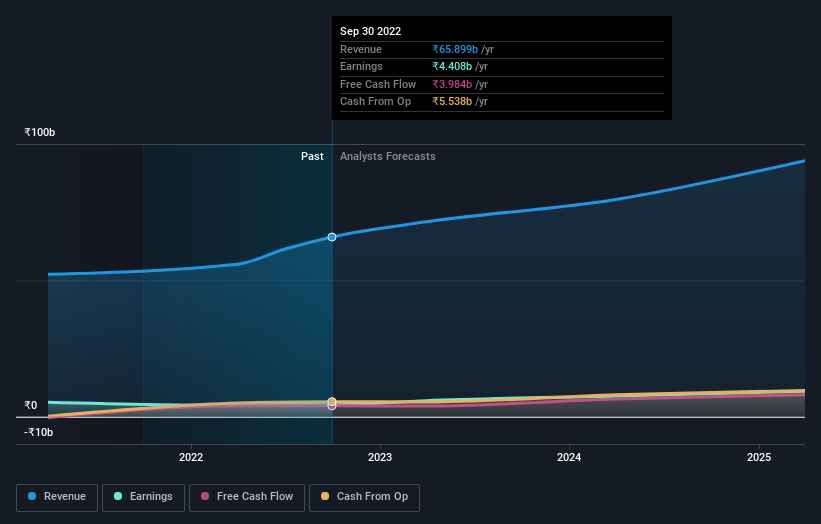Image resolution: width=821 pixels, height=524 pixels.
Task: Click the ₹0 y-axis label
Action: [31, 405]
